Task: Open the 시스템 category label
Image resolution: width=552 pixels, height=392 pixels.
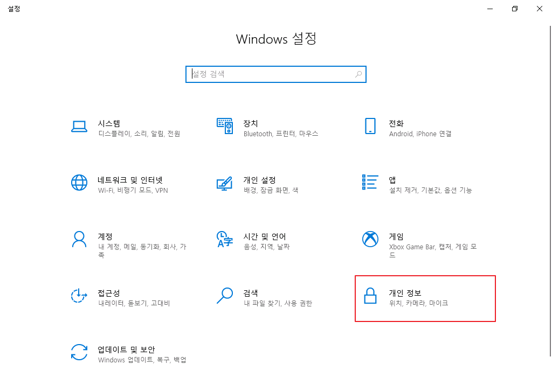Action: [x=109, y=123]
